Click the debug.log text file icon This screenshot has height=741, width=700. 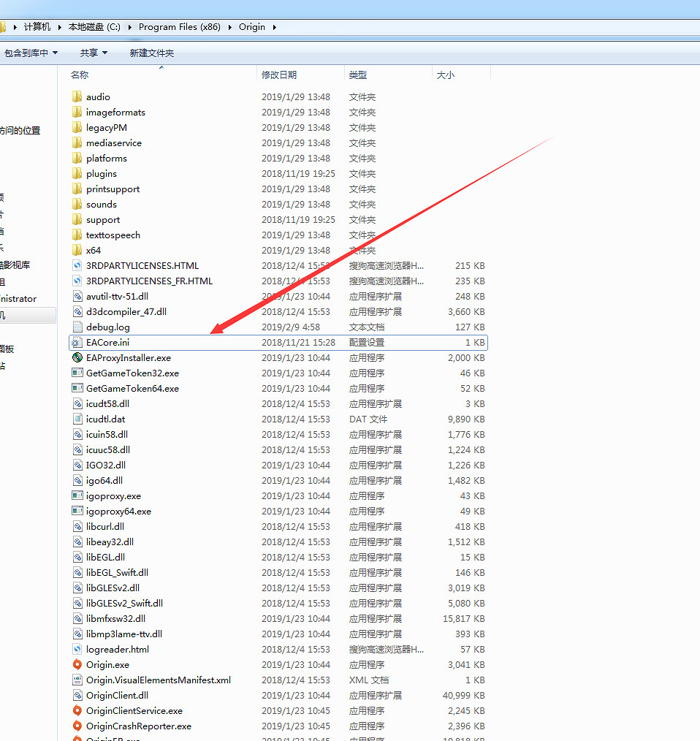click(x=77, y=327)
